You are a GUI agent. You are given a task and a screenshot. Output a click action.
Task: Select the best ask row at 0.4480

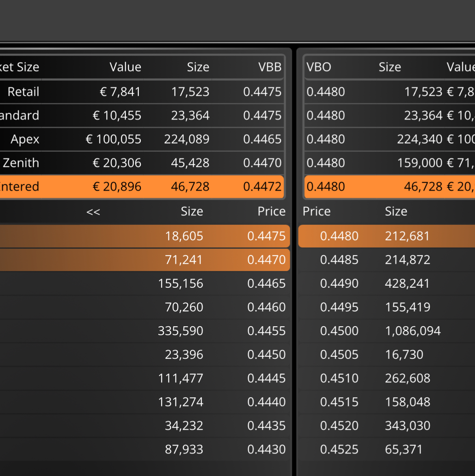coord(386,236)
